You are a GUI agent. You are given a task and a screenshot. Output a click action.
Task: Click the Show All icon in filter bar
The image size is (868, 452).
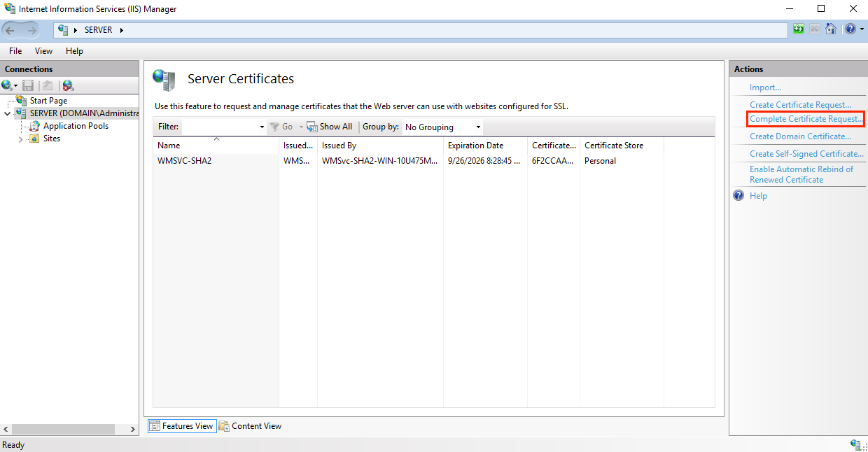click(311, 126)
